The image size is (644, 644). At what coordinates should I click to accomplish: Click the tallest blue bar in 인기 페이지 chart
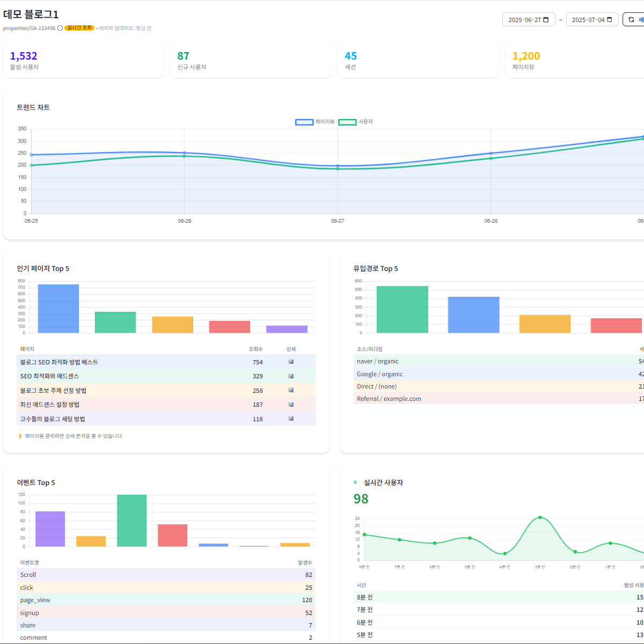[58, 309]
